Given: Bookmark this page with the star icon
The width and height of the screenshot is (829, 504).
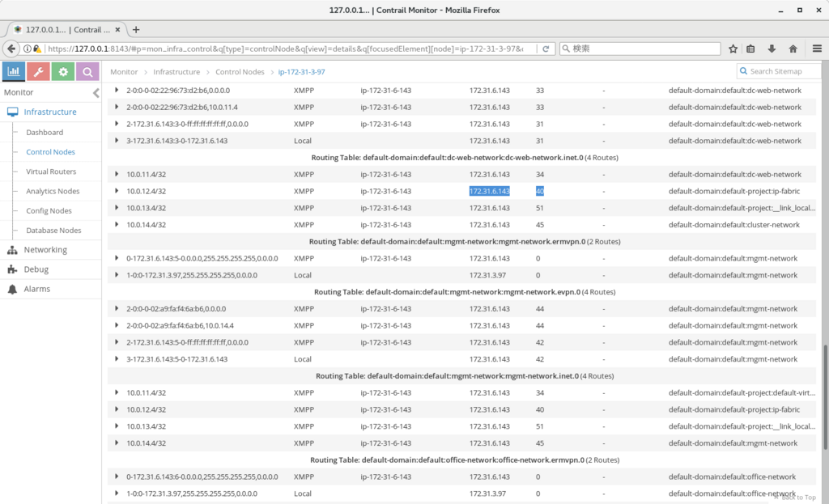Looking at the screenshot, I should pos(733,49).
